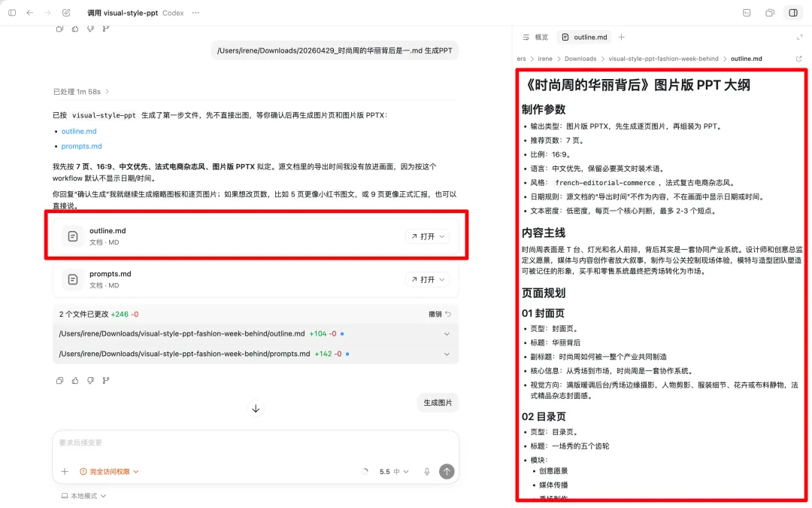The height and width of the screenshot is (508, 812).
Task: Click thumbs up below the file changes
Action: click(75, 381)
